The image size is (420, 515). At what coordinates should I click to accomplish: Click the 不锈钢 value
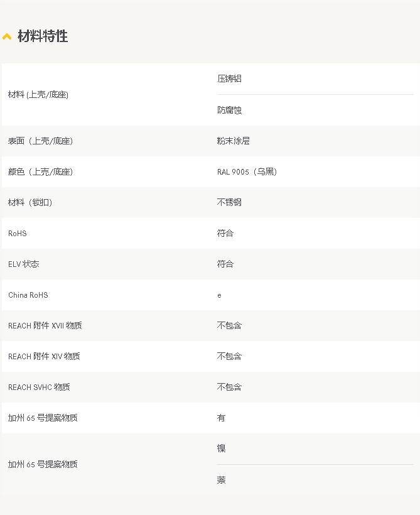pyautogui.click(x=229, y=202)
